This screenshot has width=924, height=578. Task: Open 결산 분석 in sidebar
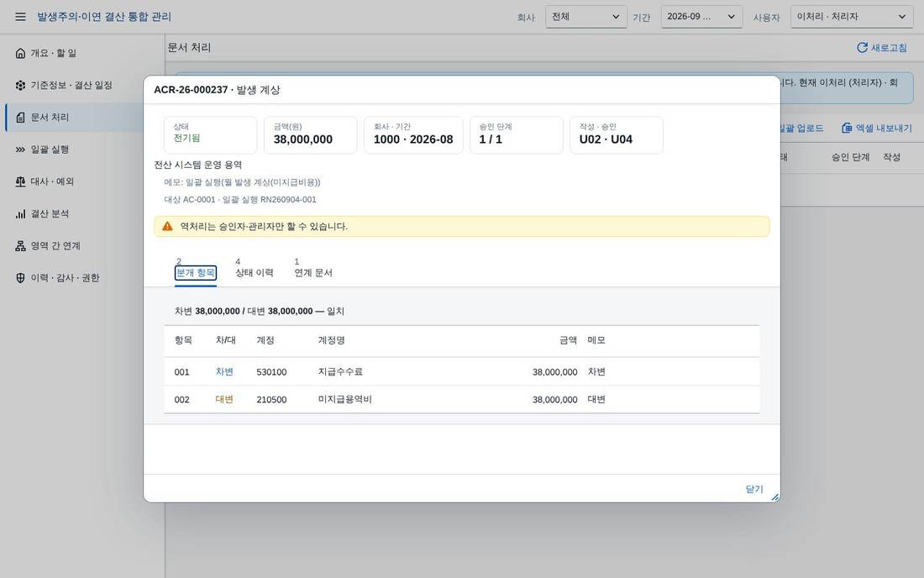tap(82, 214)
